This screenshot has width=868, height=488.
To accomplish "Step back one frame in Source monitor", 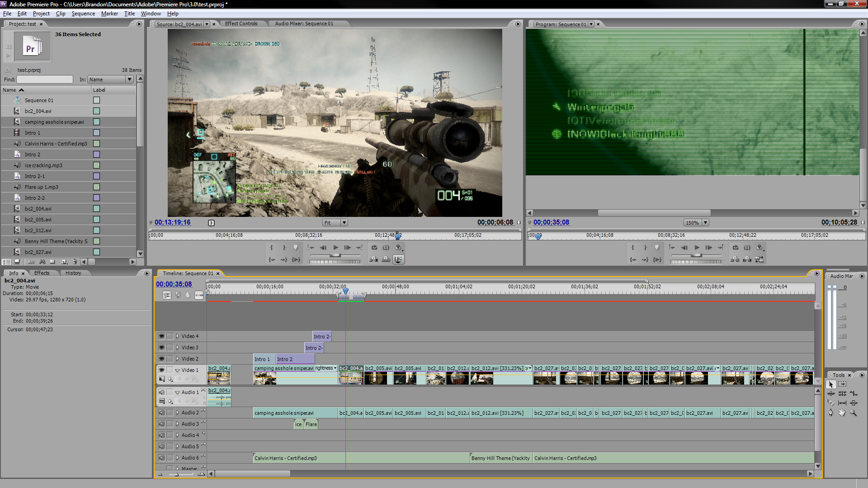I will (323, 248).
